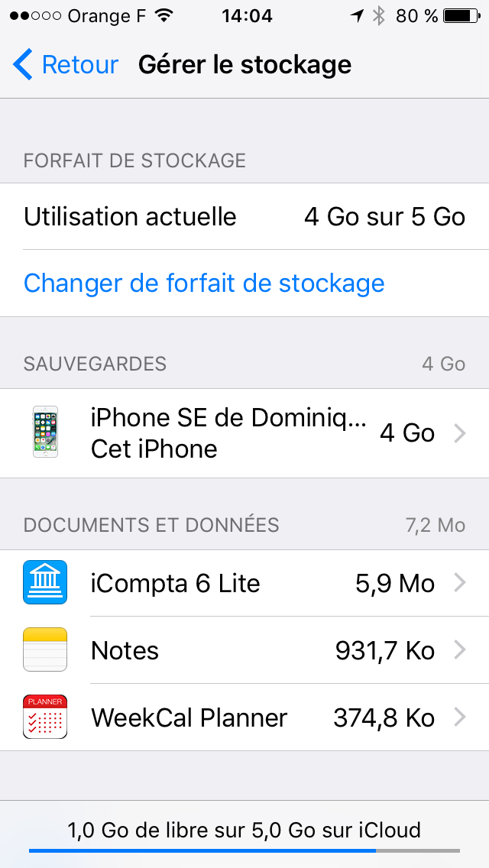Tap the WeekCal Planner calendar icon

coord(45,717)
